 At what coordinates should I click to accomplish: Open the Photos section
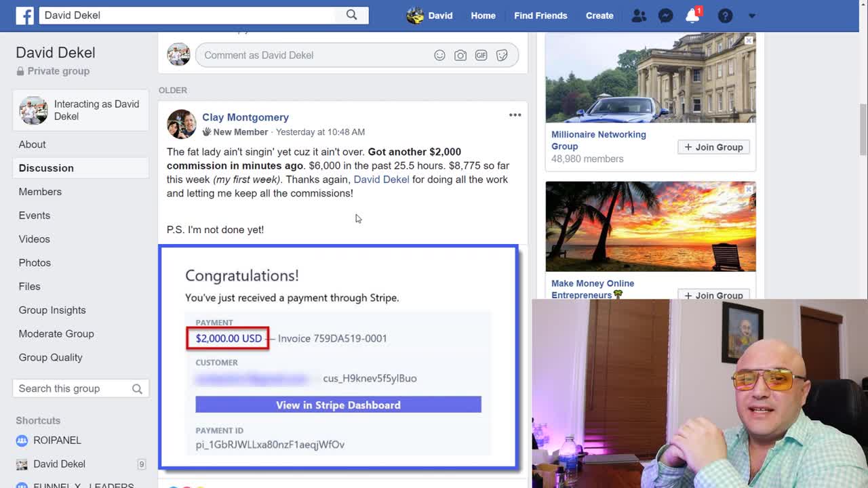(35, 263)
